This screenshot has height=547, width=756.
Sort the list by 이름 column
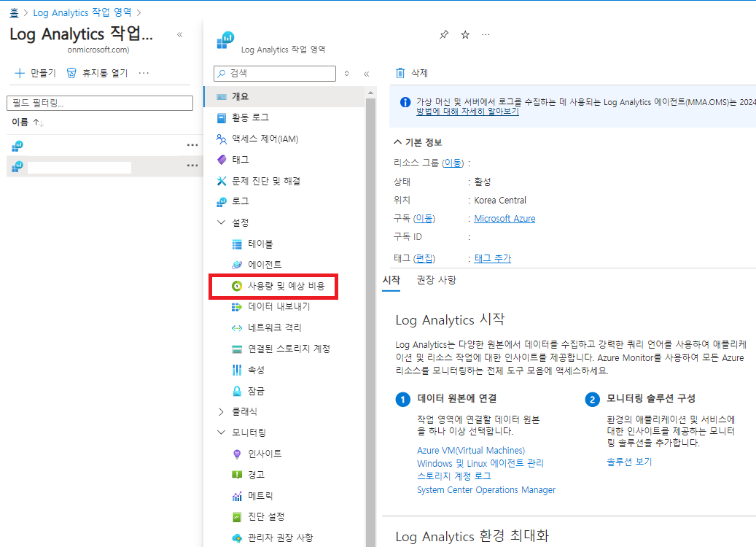[x=28, y=123]
